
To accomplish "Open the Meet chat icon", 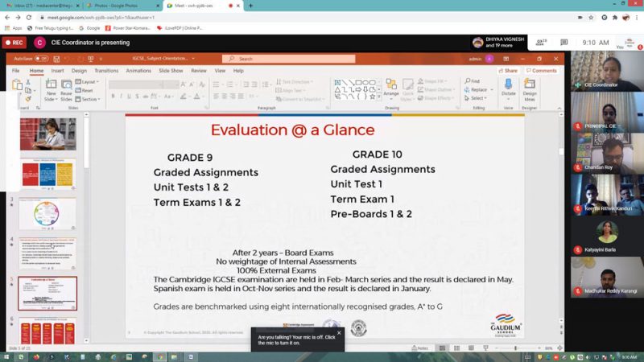I will pyautogui.click(x=564, y=43).
